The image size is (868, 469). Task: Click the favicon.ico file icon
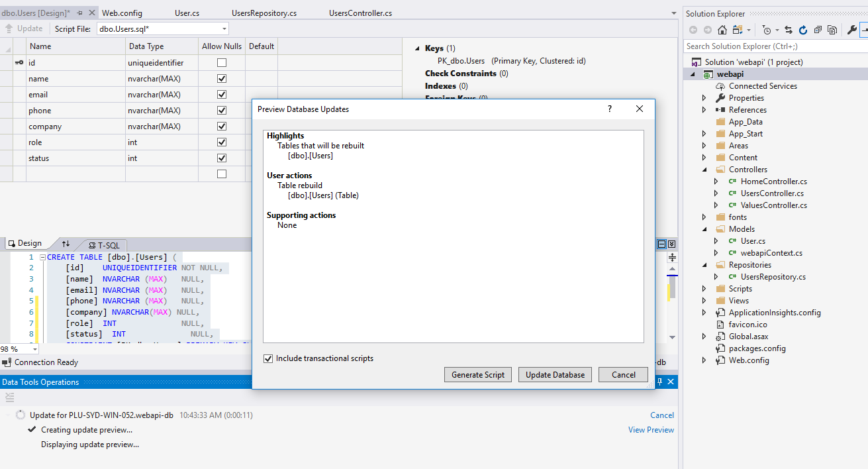[720, 324]
